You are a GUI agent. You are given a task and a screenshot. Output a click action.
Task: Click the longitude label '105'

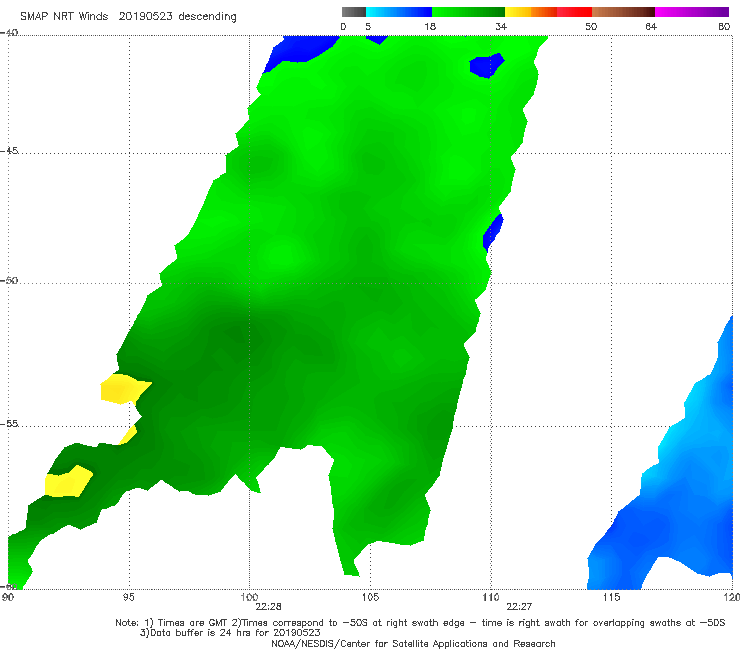coord(370,598)
